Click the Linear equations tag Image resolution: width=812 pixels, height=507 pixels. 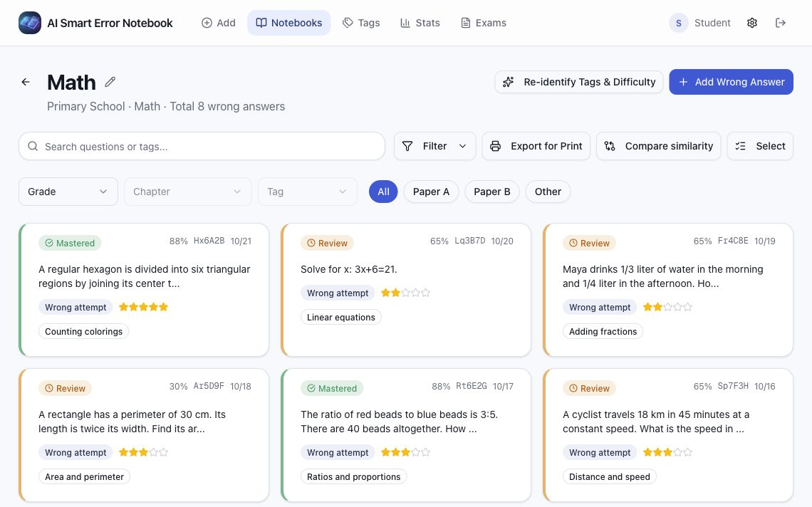340,317
